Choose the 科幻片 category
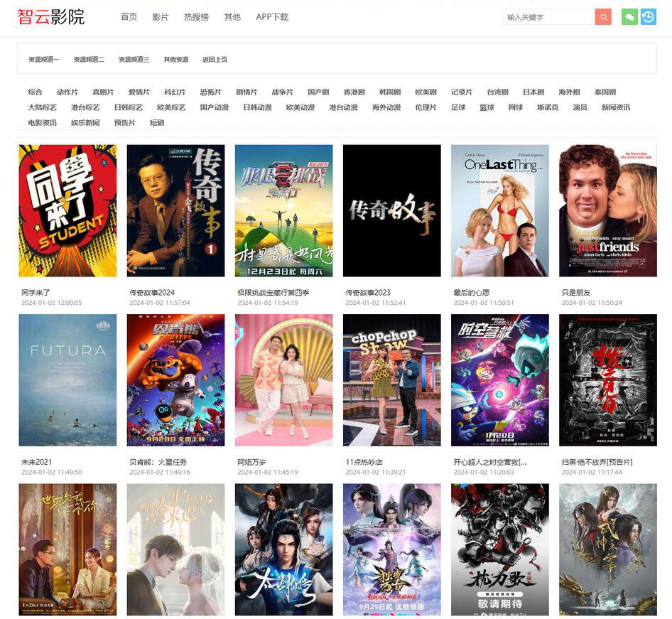 tap(175, 92)
